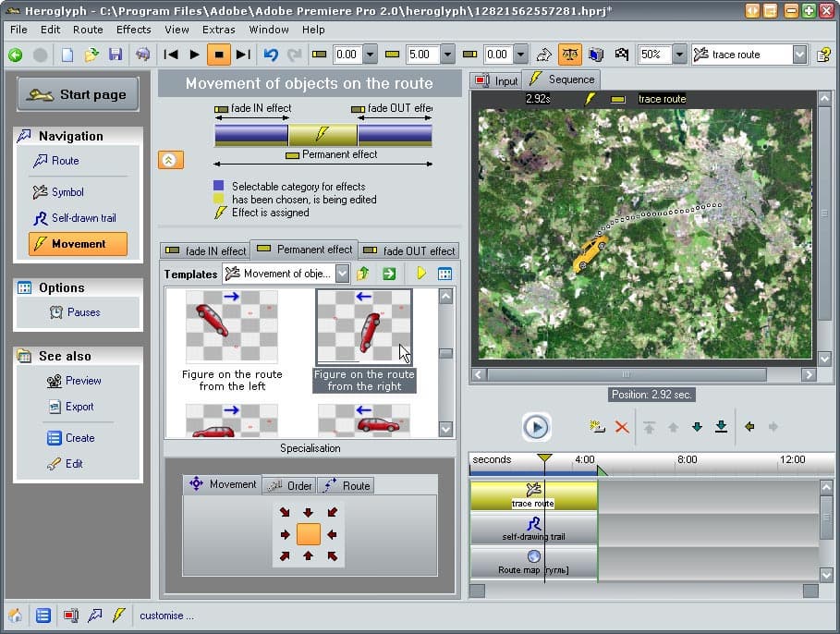Move track to bottom with underlined green arrow
This screenshot has width=840, height=634.
[721, 427]
